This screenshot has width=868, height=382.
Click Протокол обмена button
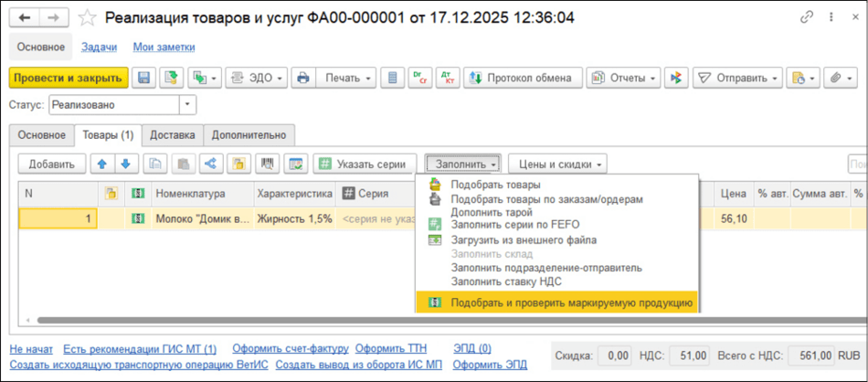click(524, 78)
